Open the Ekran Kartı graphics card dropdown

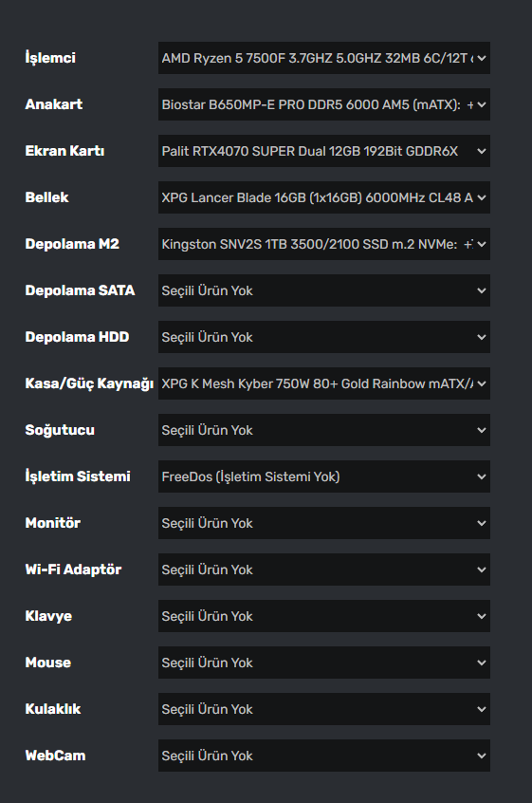(x=323, y=151)
